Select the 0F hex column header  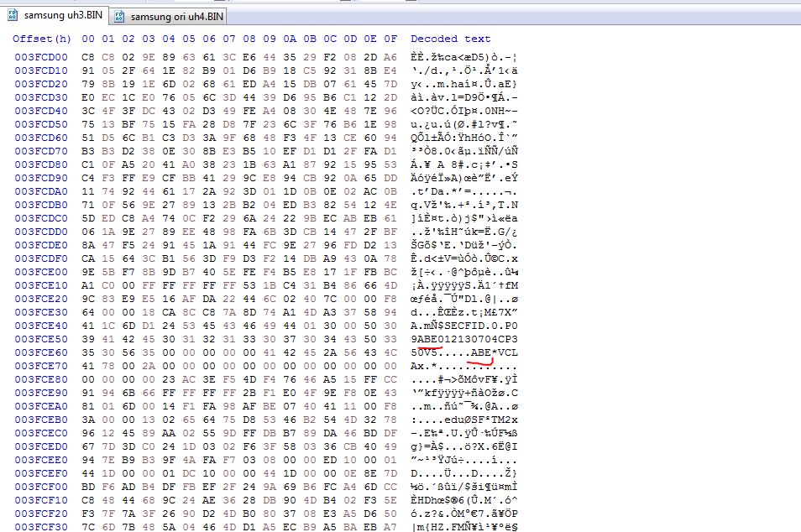[390, 39]
